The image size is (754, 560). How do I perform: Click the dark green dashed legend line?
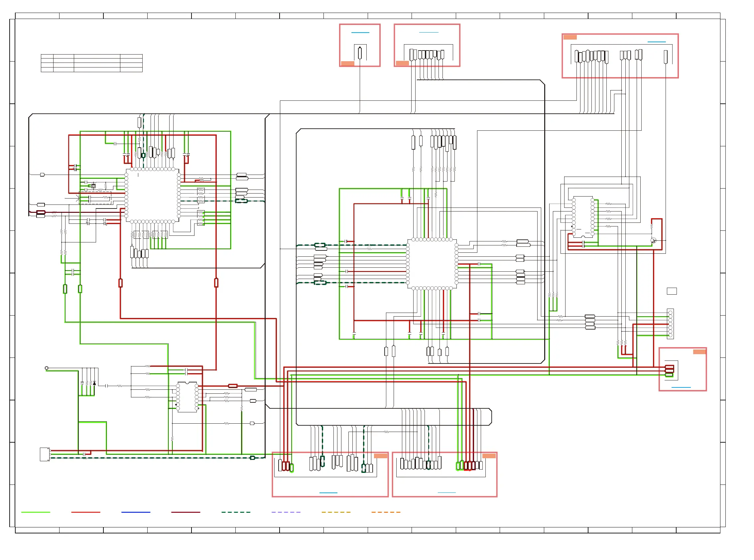[235, 512]
